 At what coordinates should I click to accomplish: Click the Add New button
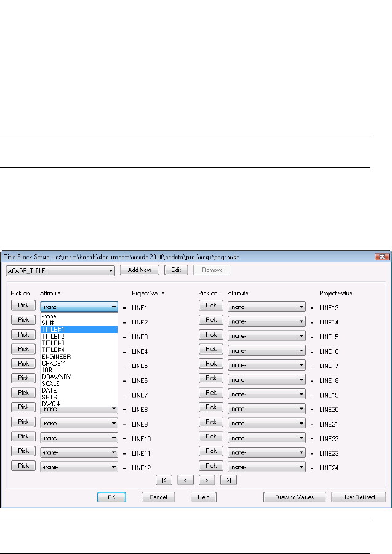140,270
